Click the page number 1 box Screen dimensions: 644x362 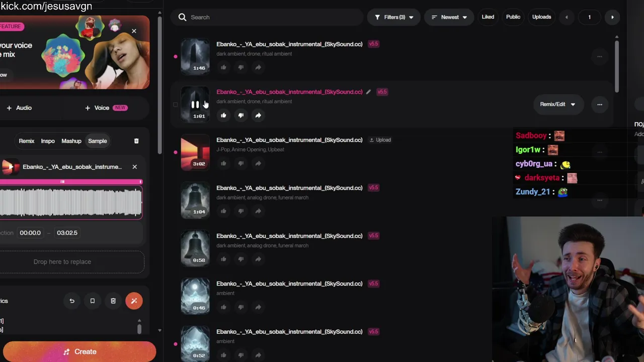(x=589, y=17)
